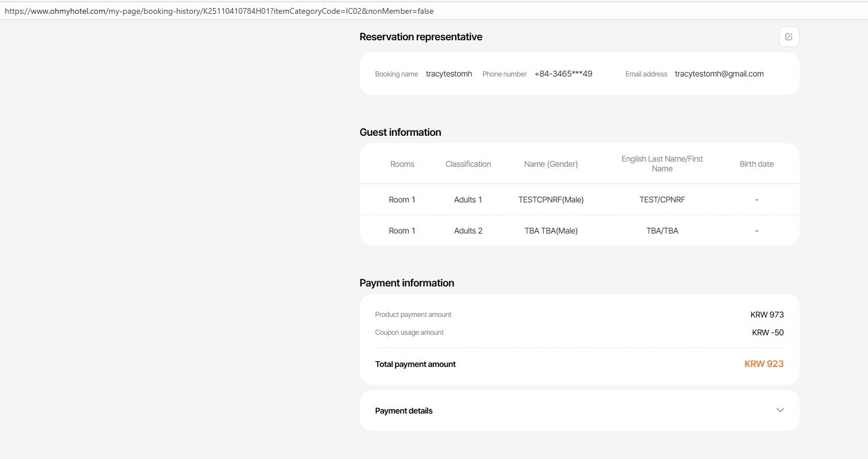The image size is (868, 459).
Task: Click the Rooms column header
Action: [402, 164]
